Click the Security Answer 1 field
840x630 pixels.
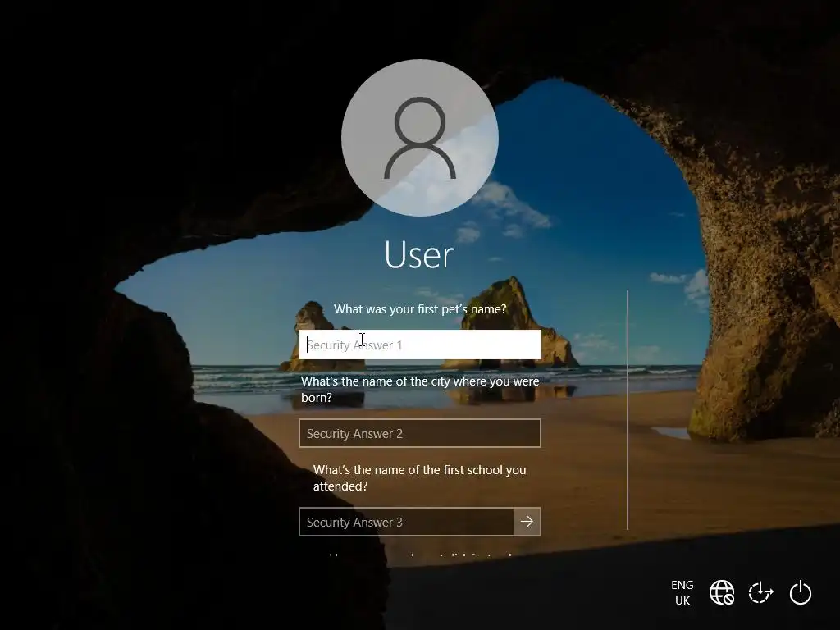(x=419, y=345)
